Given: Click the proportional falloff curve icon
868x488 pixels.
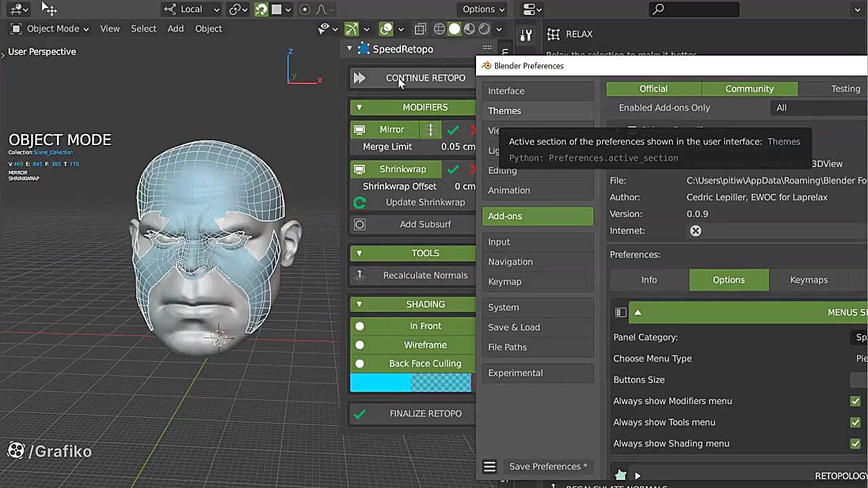Looking at the screenshot, I should point(323,9).
